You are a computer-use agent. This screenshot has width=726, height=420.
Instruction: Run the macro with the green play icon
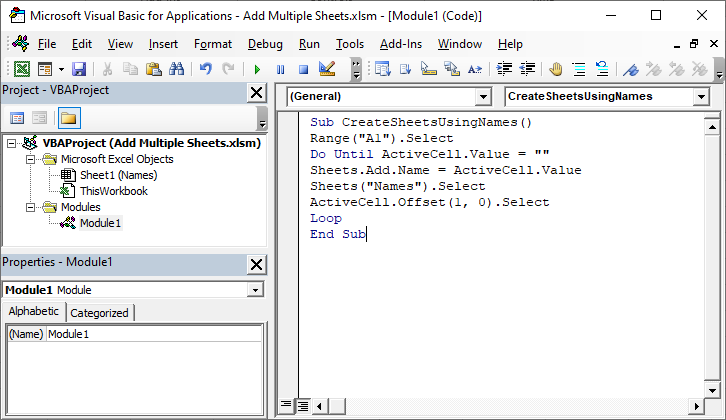point(257,70)
